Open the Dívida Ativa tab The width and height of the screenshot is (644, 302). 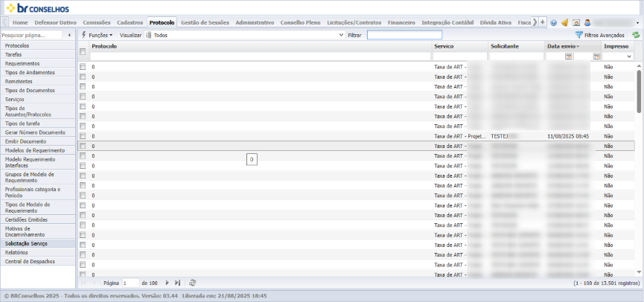pyautogui.click(x=496, y=22)
